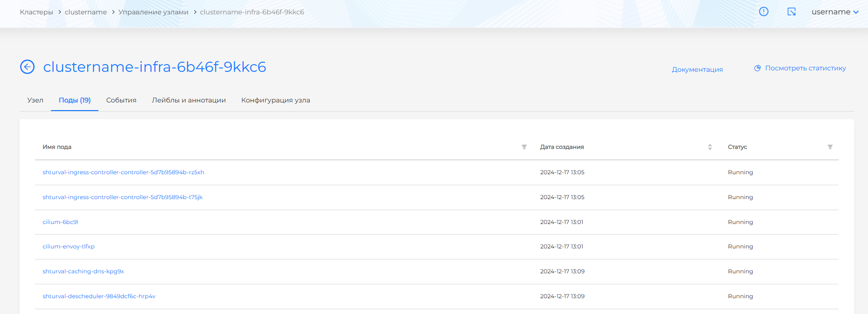Open the Документация link
This screenshot has height=314, width=868.
tap(697, 69)
